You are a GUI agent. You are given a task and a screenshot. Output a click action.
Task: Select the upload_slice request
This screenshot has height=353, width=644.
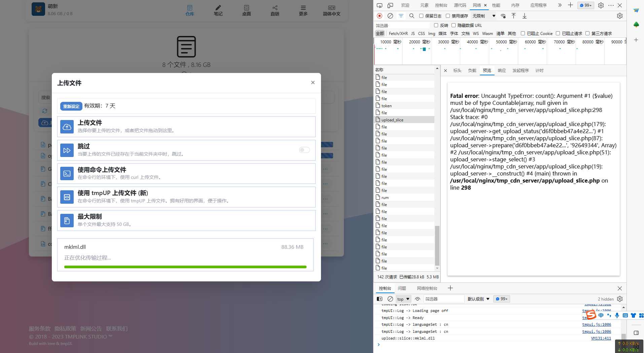405,120
